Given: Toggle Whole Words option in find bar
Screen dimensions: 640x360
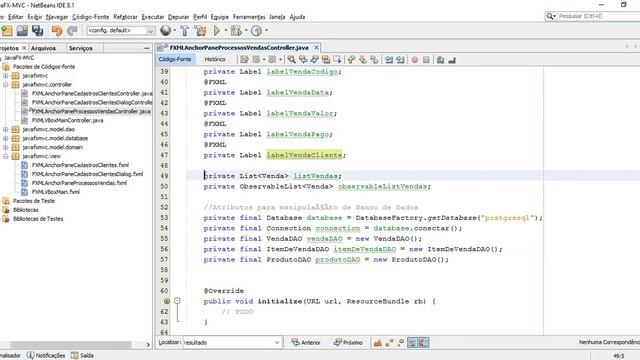Looking at the screenshot, I should pyautogui.click(x=389, y=342).
